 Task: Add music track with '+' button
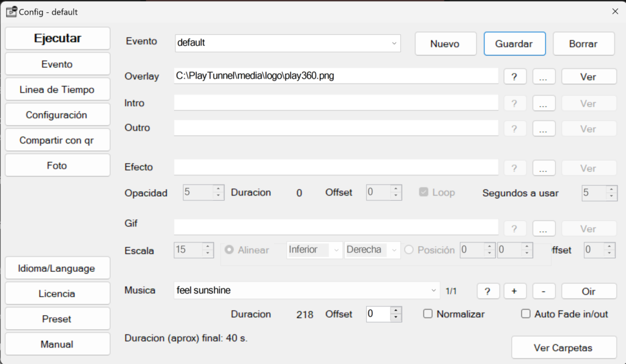[515, 291]
